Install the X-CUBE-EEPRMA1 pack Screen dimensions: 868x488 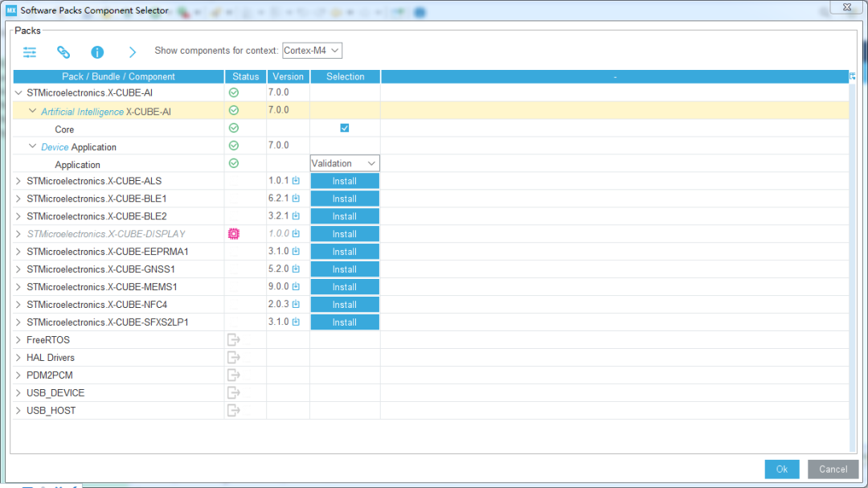(344, 252)
